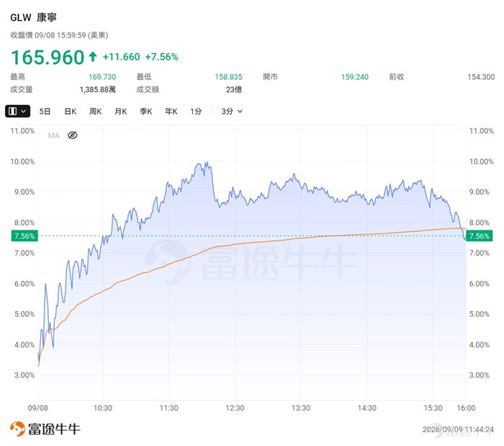Viewport: 504px width, 446px height.
Task: Click the 富途牛牛 brand name text
Action: [x=54, y=429]
